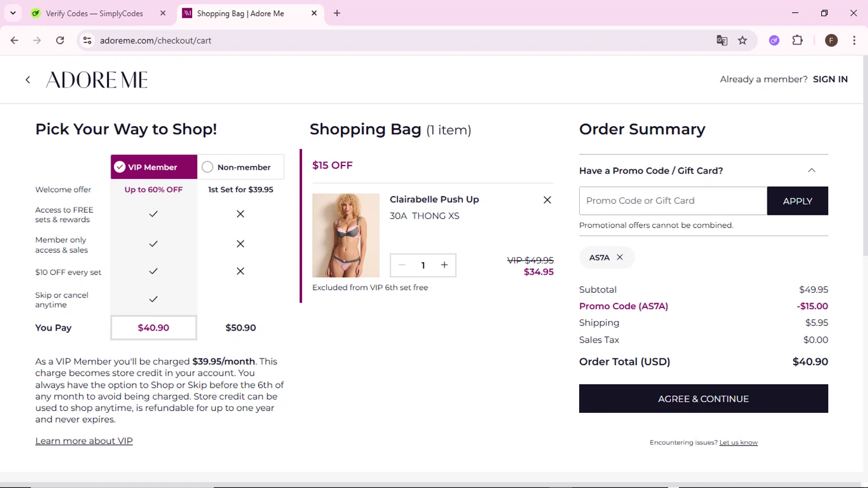
Task: Click the page vertical scrollbar
Action: (x=865, y=156)
